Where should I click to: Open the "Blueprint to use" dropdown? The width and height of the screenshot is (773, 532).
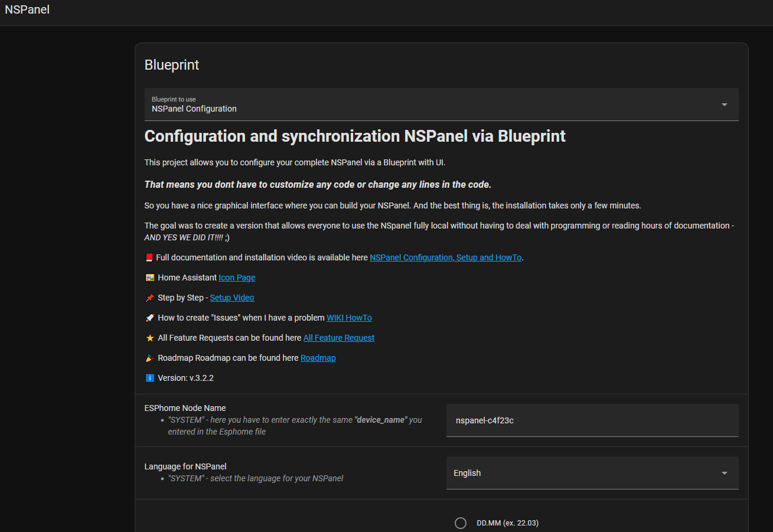coord(441,104)
